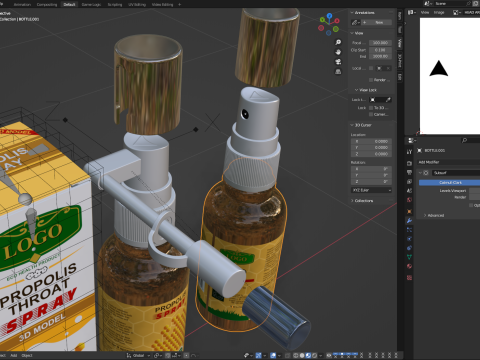480x360 pixels.
Task: Toggle proportional editing in viewport header
Action: (186, 355)
